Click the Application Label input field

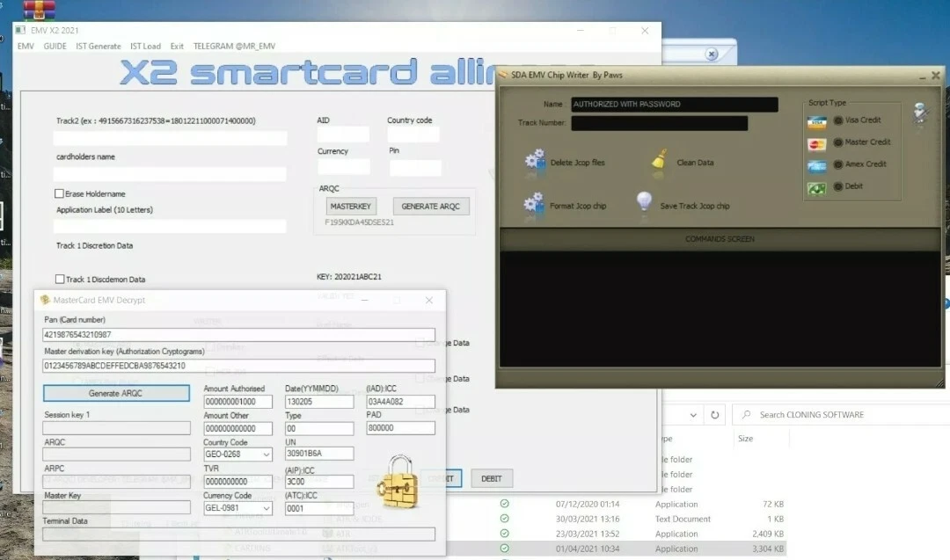click(x=170, y=227)
